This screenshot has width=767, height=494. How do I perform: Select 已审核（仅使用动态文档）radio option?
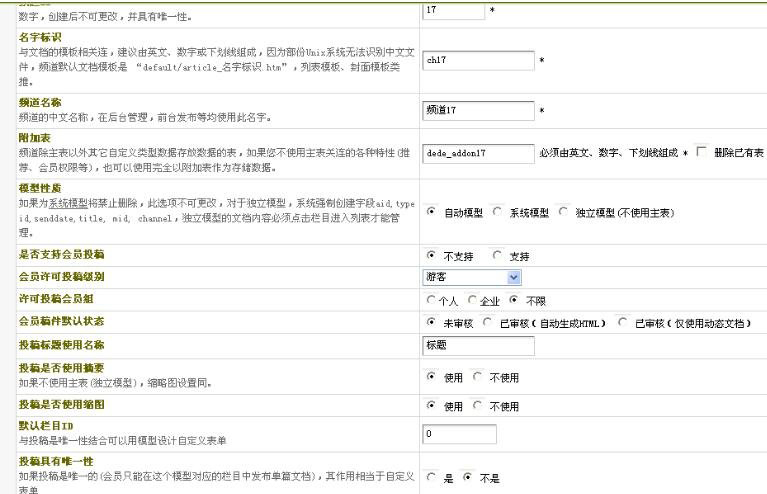pyautogui.click(x=623, y=323)
